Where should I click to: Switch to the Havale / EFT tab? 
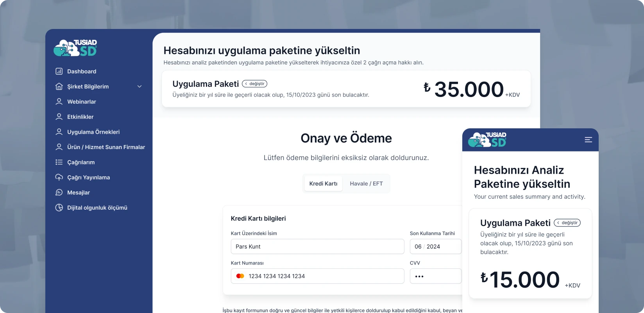pos(366,183)
